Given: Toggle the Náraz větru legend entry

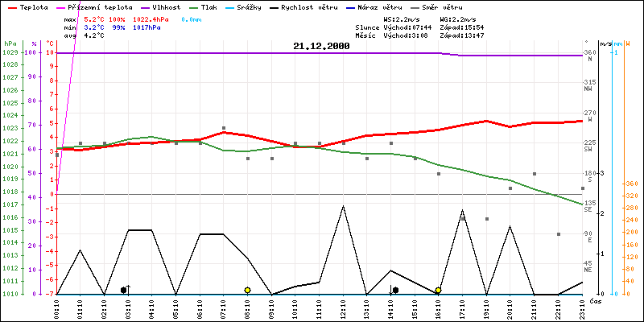Looking at the screenshot, I should (361, 6).
